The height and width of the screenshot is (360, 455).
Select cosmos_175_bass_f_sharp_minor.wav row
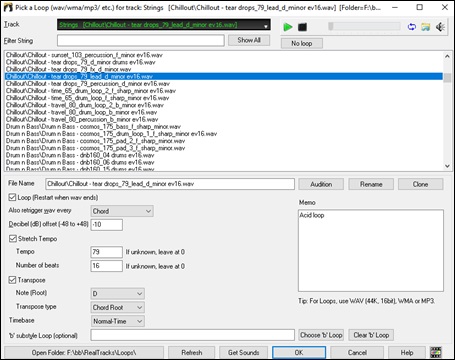click(224, 127)
